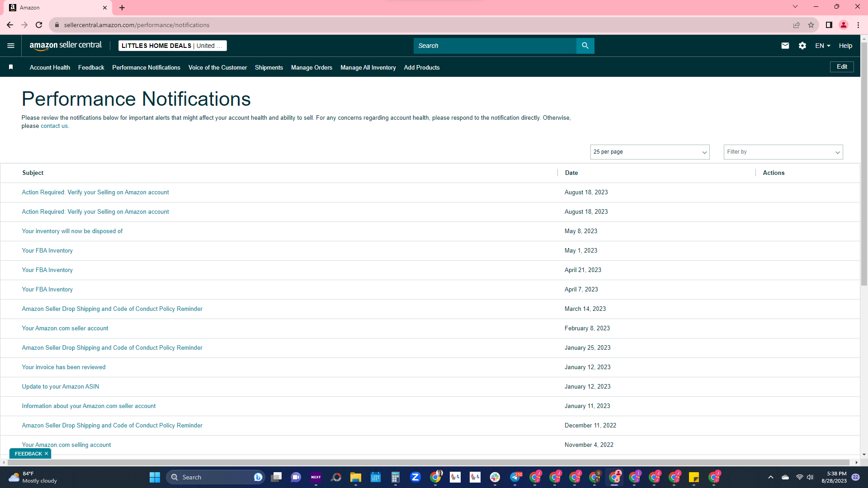
Task: Click the bookmark icon in navigation bar
Action: click(x=11, y=67)
